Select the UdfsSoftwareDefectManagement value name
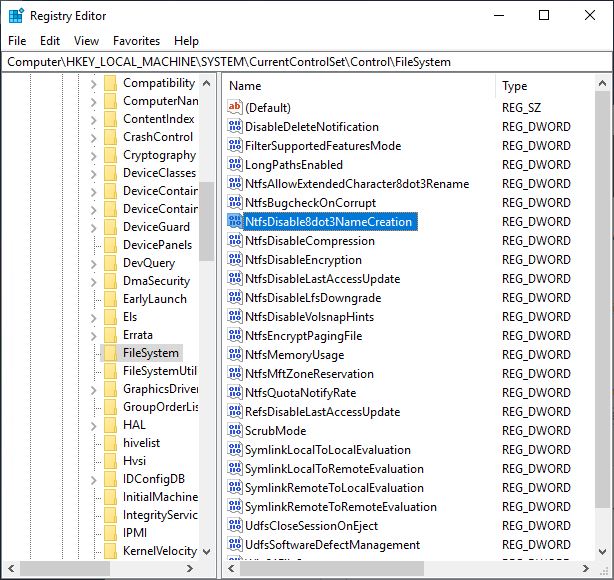This screenshot has height=580, width=614. [x=332, y=544]
